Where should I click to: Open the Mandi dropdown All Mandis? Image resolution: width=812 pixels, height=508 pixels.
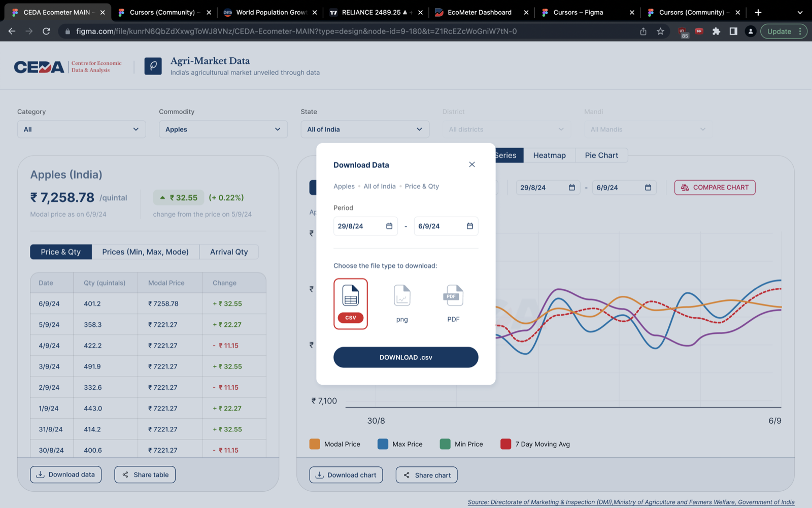point(648,129)
